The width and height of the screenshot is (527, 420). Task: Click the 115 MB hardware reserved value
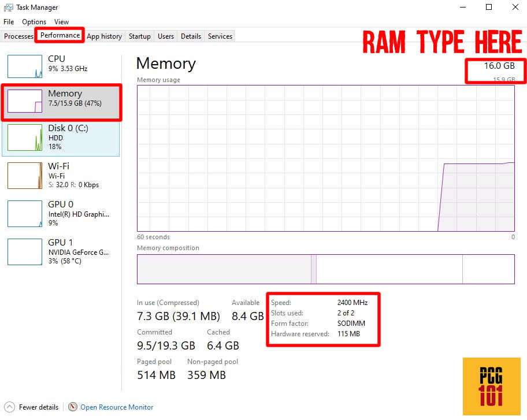coord(348,334)
